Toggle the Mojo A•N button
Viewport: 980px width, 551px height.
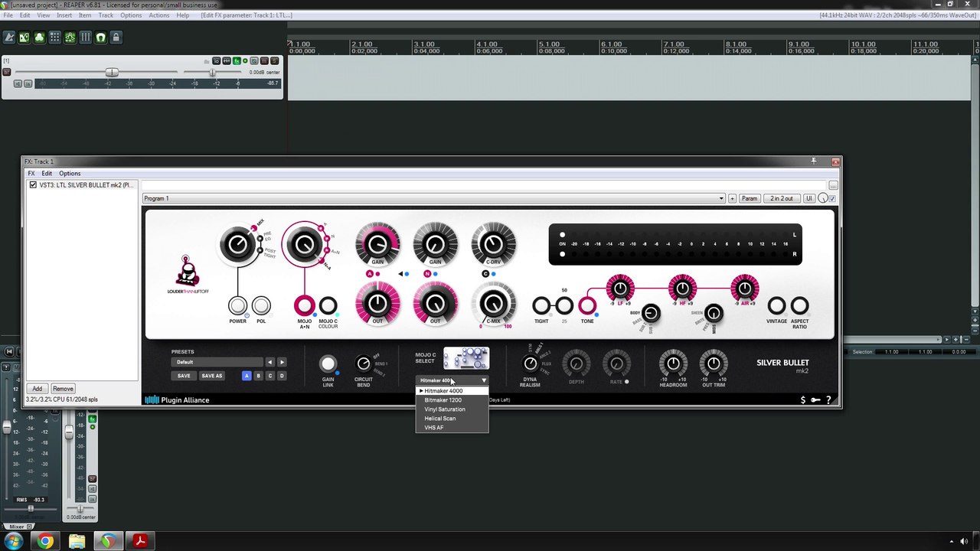tap(305, 306)
